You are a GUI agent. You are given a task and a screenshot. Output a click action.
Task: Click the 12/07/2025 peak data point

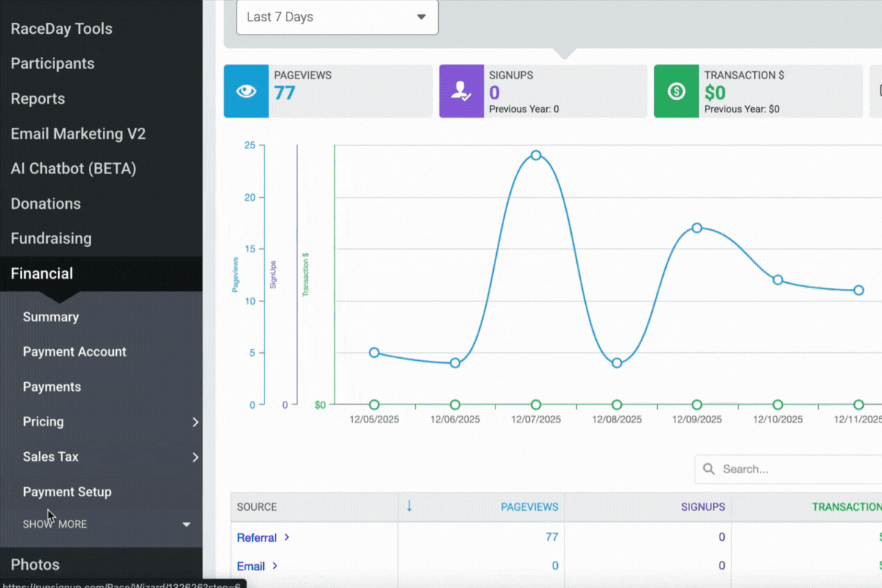click(536, 155)
